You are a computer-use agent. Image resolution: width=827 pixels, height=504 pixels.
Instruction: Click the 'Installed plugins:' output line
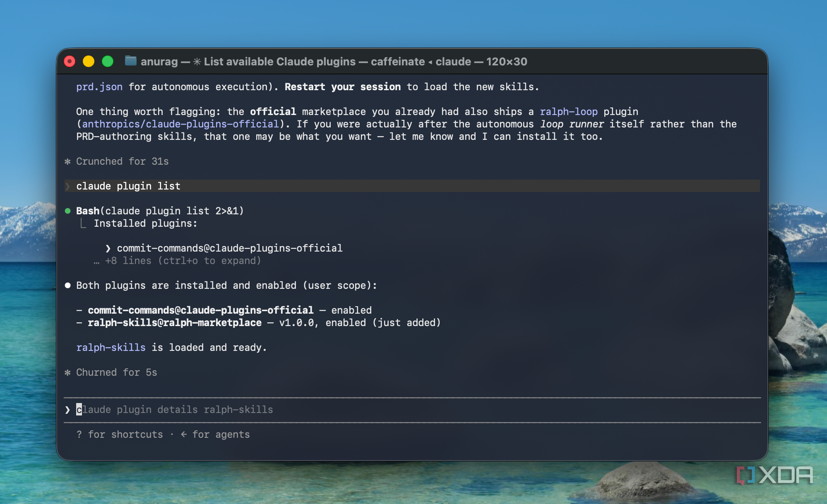(146, 223)
